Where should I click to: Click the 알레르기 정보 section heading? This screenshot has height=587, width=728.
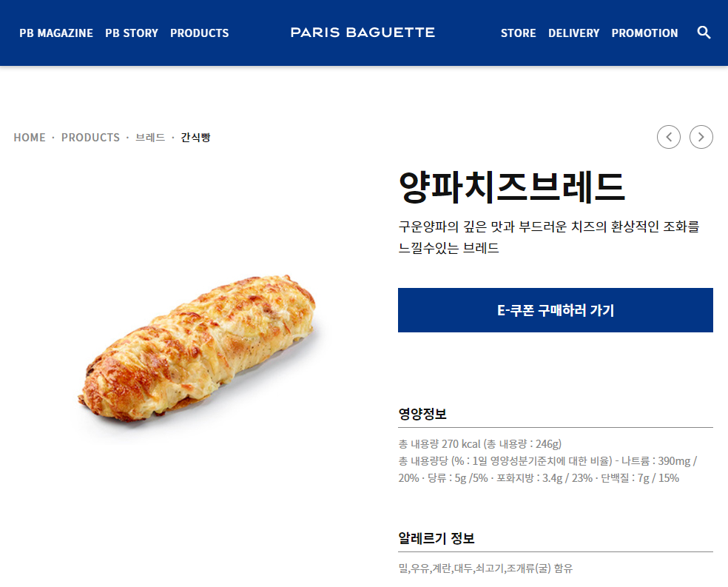[x=437, y=538]
